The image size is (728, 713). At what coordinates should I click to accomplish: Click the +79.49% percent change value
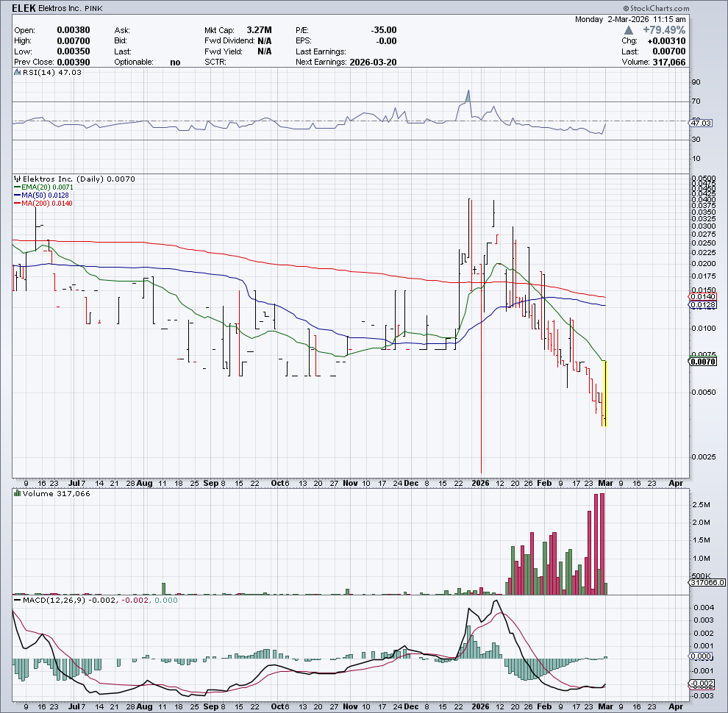pos(664,30)
